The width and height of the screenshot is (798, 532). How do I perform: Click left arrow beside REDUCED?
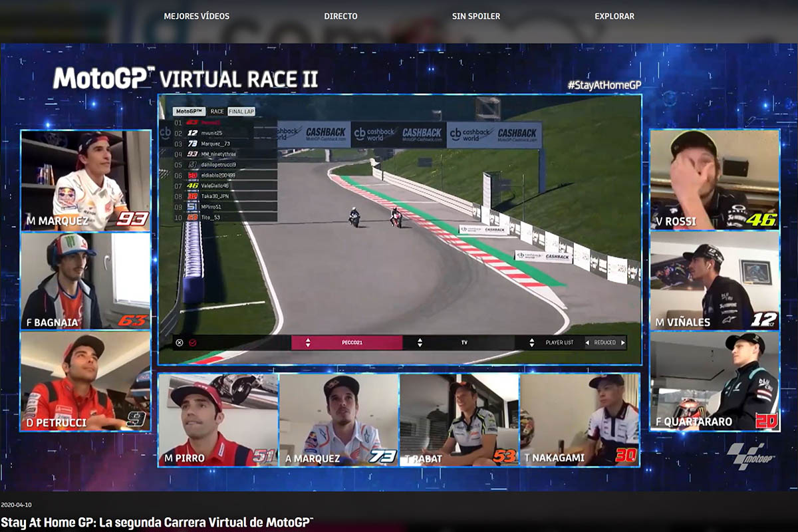587,343
